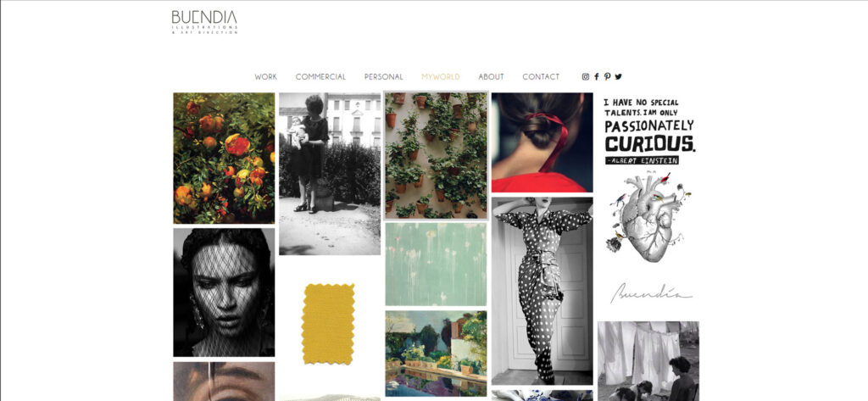Open the Facebook social icon

tap(596, 76)
